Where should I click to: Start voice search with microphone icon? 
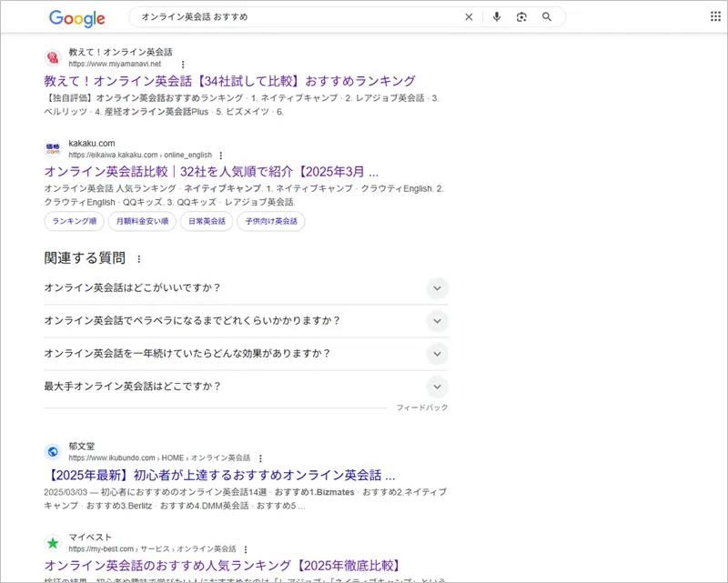pos(497,17)
